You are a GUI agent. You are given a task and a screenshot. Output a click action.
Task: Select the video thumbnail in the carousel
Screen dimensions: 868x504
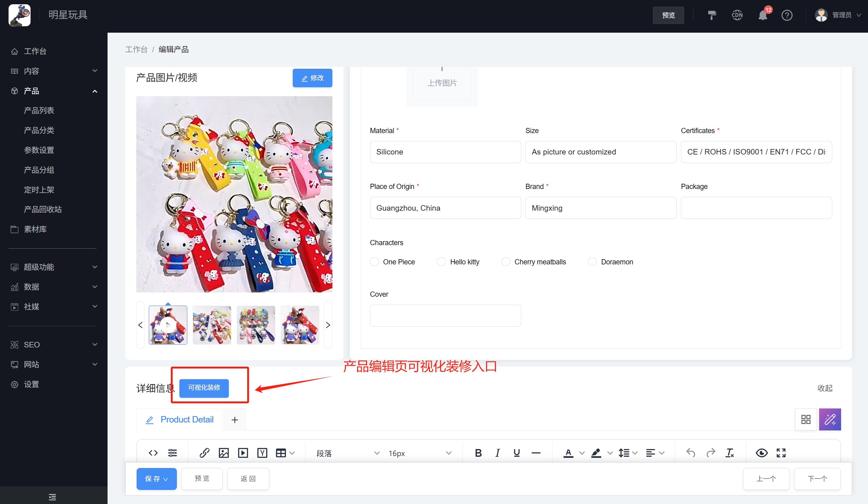[168, 325]
